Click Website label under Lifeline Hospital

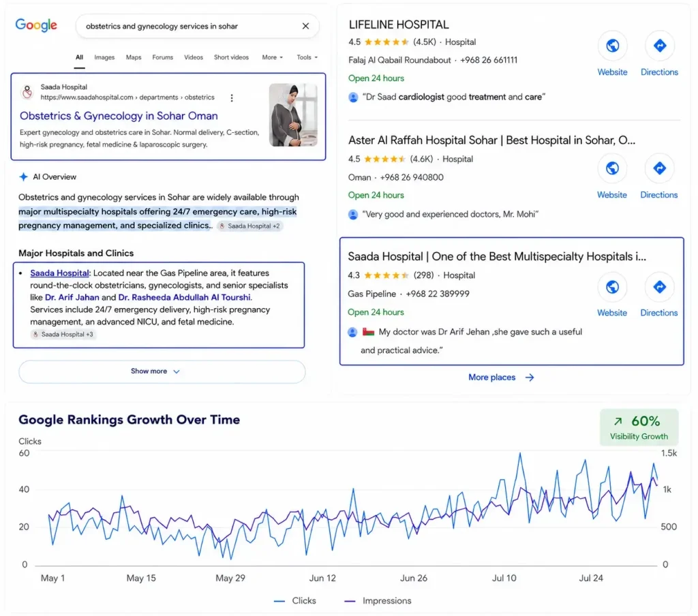[x=612, y=72]
